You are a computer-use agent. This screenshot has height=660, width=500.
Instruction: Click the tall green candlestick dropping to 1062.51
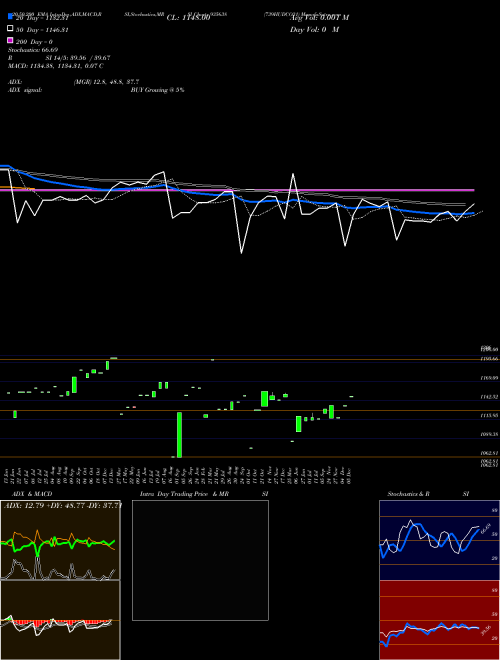point(179,435)
